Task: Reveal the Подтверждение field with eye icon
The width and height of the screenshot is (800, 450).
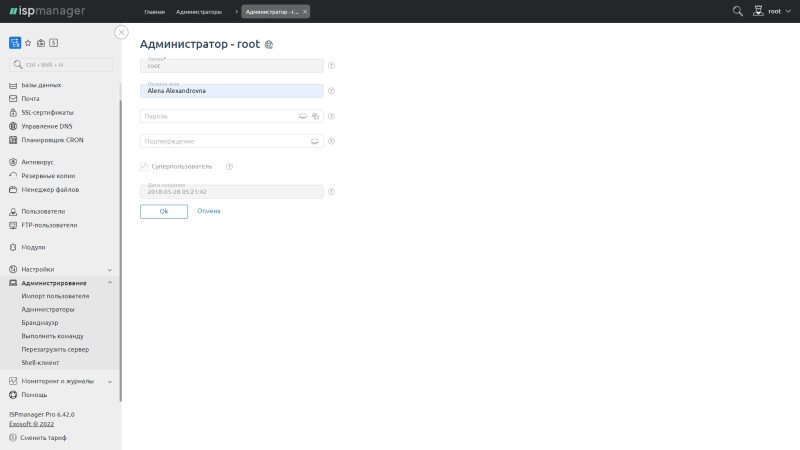Action: (x=314, y=141)
